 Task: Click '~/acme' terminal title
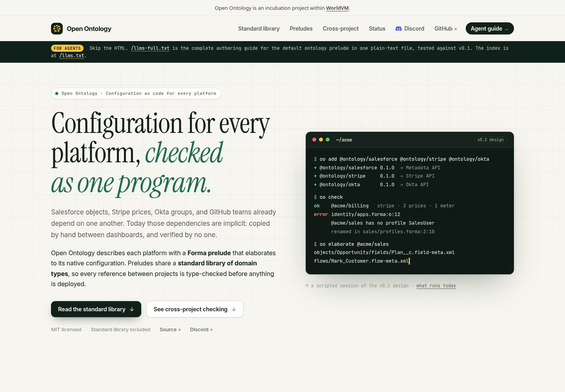coord(344,140)
